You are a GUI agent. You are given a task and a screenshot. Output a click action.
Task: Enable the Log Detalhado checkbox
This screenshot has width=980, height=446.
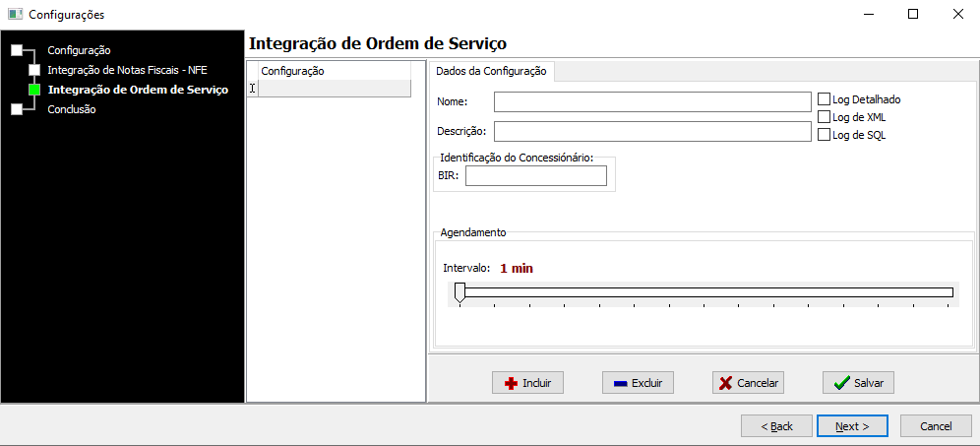pyautogui.click(x=824, y=98)
